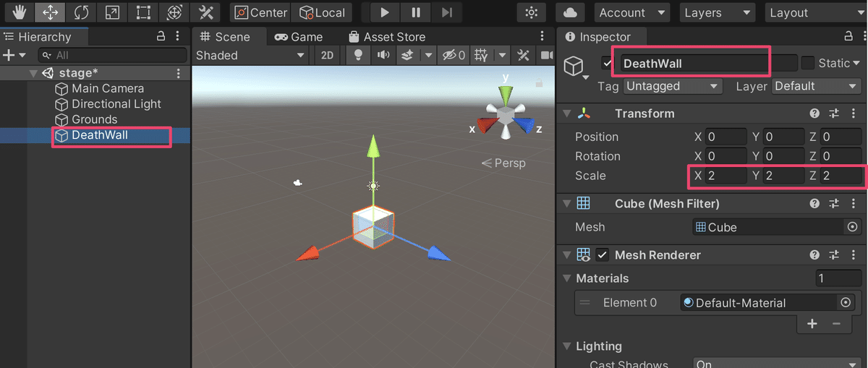
Task: Open the Collab sun-shaped icon button
Action: (532, 12)
